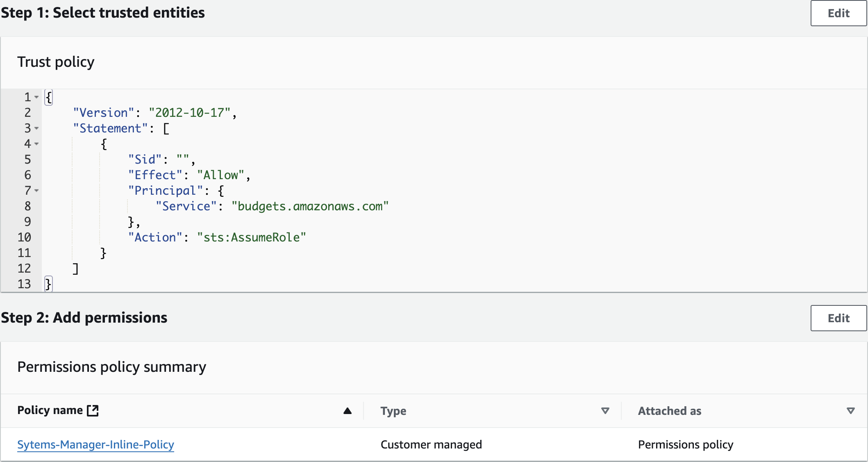Click the Attached as column sort triangle
This screenshot has width=868, height=462.
coord(850,411)
